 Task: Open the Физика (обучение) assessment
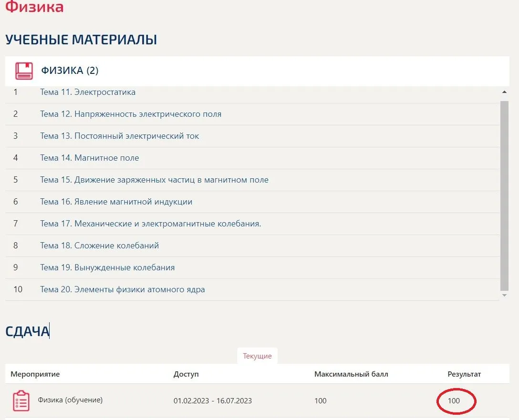click(x=70, y=400)
